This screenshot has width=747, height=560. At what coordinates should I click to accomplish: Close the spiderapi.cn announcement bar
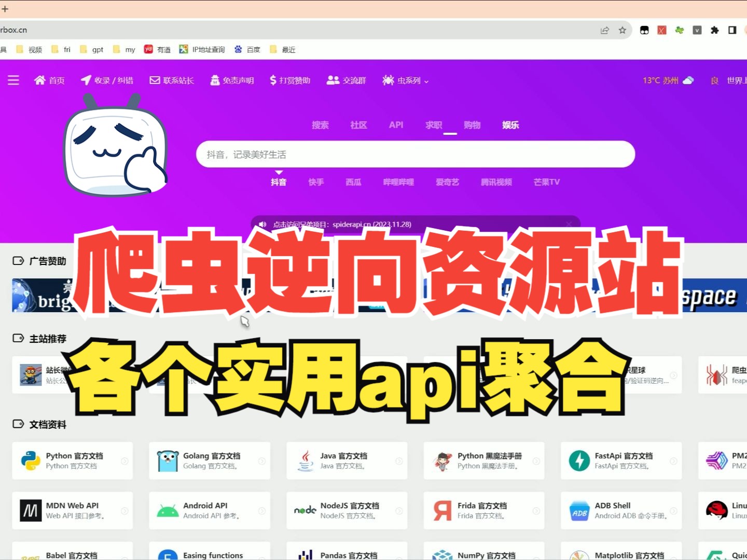(x=569, y=225)
